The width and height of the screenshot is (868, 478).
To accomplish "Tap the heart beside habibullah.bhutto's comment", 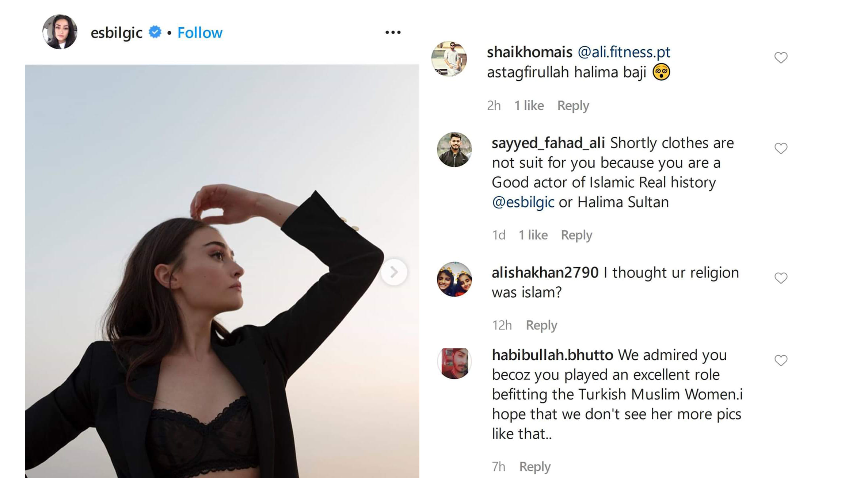I will pyautogui.click(x=781, y=361).
